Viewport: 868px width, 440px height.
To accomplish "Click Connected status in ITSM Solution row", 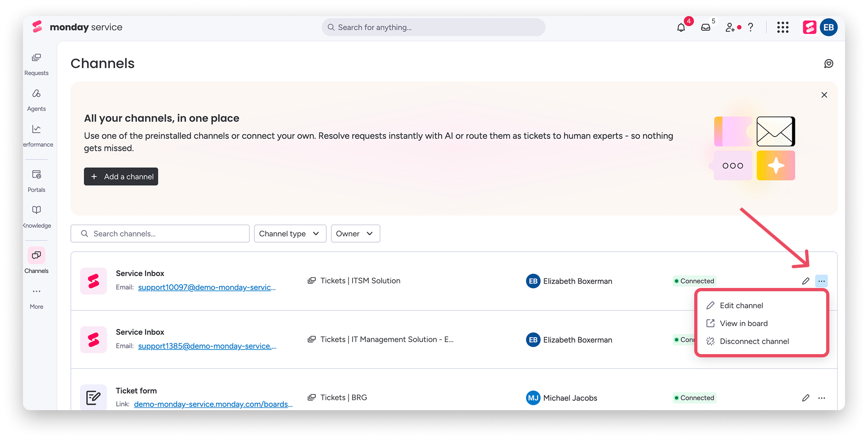I will pos(694,281).
